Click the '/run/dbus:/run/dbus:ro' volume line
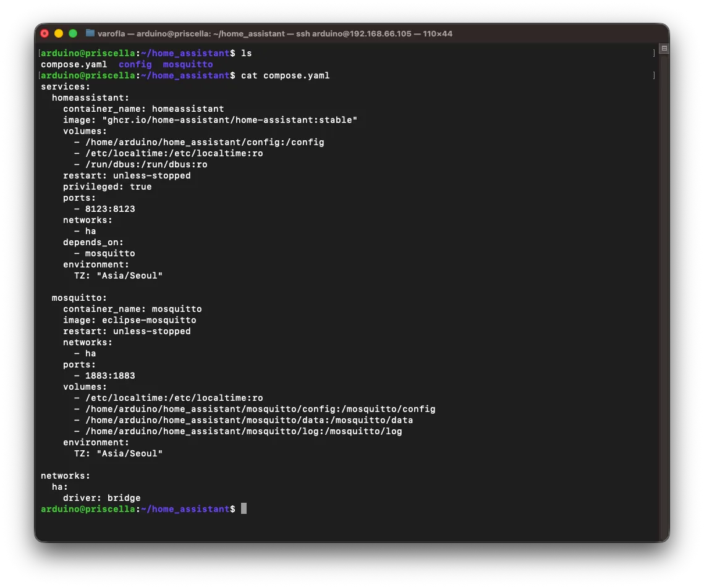Viewport: 704px width, 588px height. click(x=140, y=165)
